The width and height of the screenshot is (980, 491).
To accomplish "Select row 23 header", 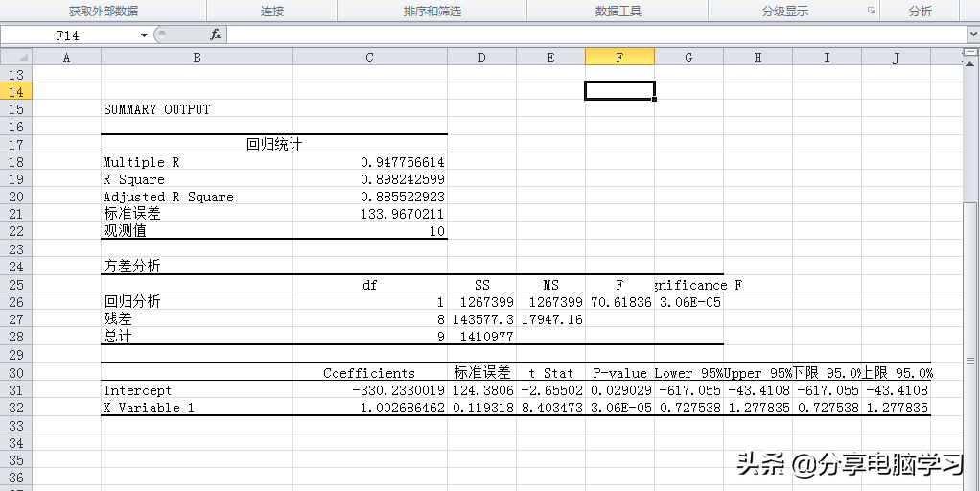I will pos(16,249).
